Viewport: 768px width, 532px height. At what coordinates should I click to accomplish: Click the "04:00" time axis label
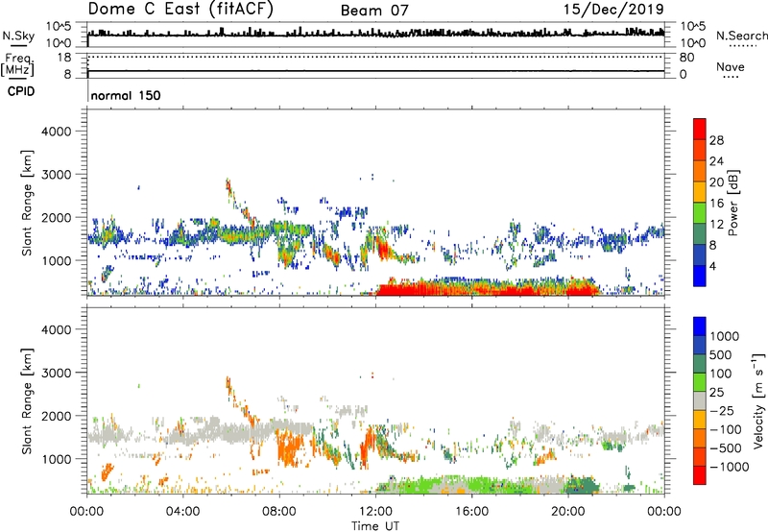[182, 512]
